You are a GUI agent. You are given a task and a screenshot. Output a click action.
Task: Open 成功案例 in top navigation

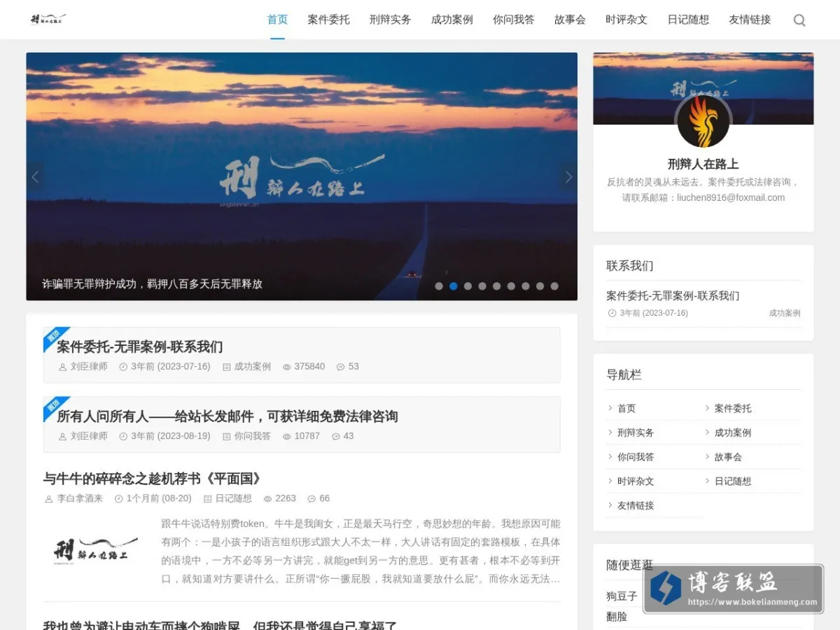coord(452,20)
